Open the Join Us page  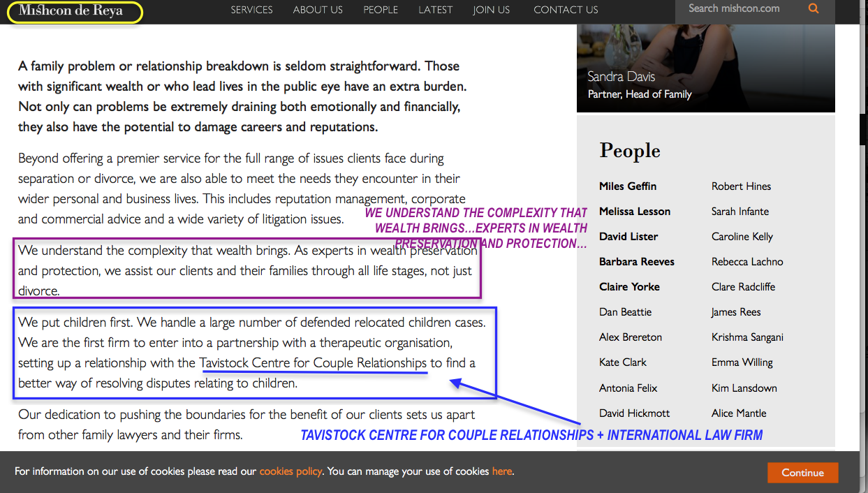point(491,10)
